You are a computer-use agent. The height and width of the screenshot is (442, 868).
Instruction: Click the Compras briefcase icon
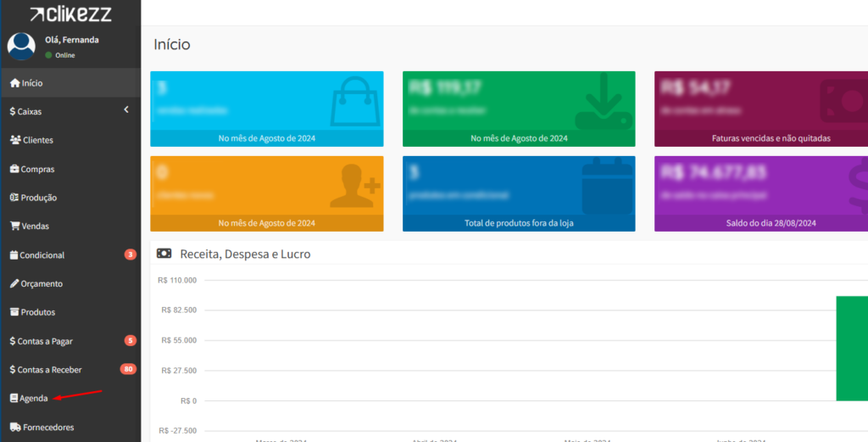coord(14,169)
